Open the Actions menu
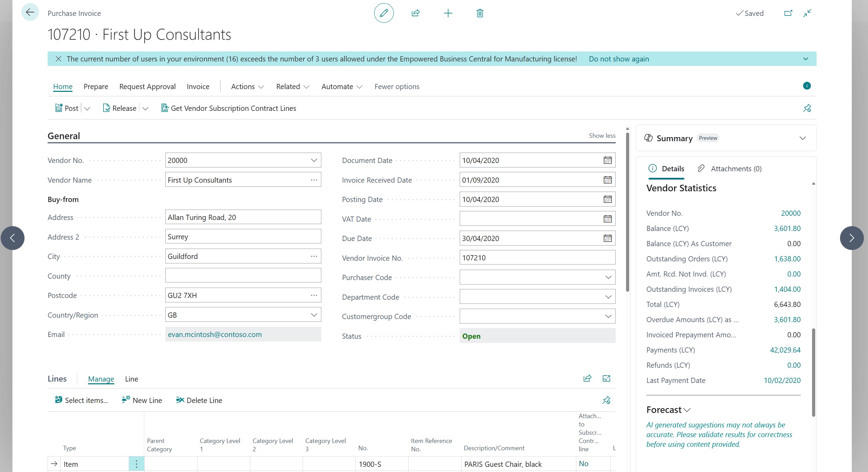The image size is (868, 472). coord(247,87)
